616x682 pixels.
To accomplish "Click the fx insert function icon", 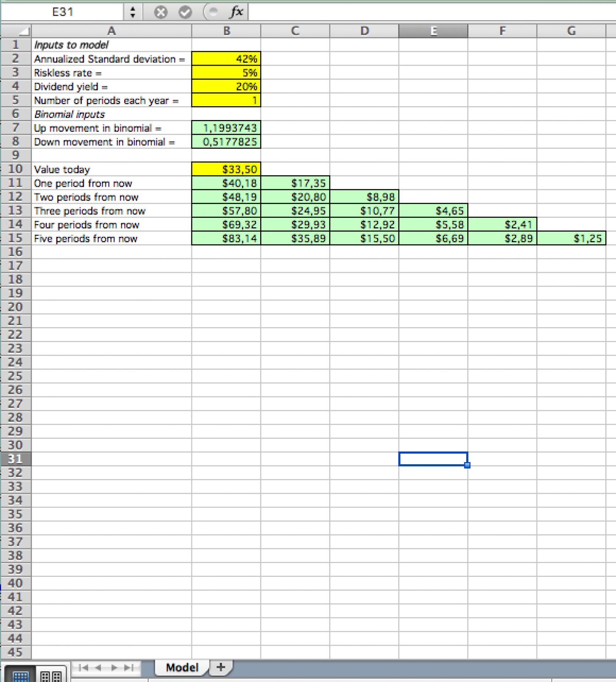I will (236, 12).
